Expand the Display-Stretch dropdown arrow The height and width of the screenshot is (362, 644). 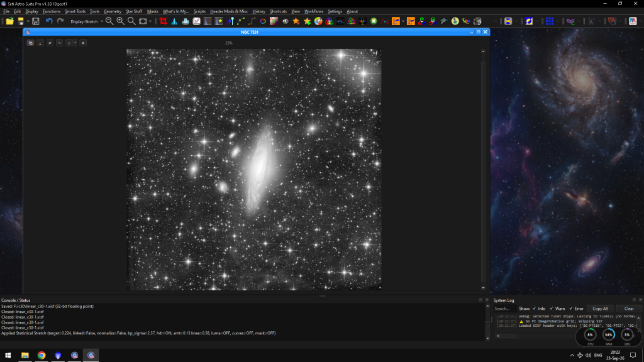[x=102, y=21]
